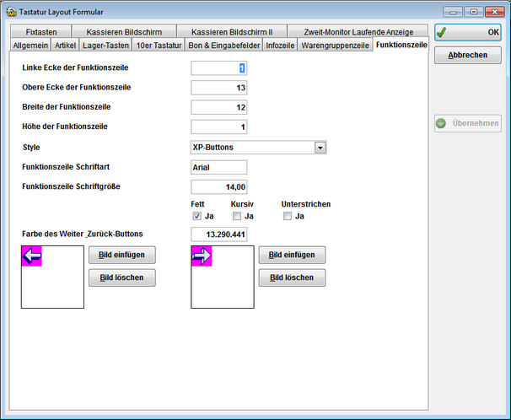The image size is (511, 420).
Task: Click right Bild einfügen button
Action: 292,255
